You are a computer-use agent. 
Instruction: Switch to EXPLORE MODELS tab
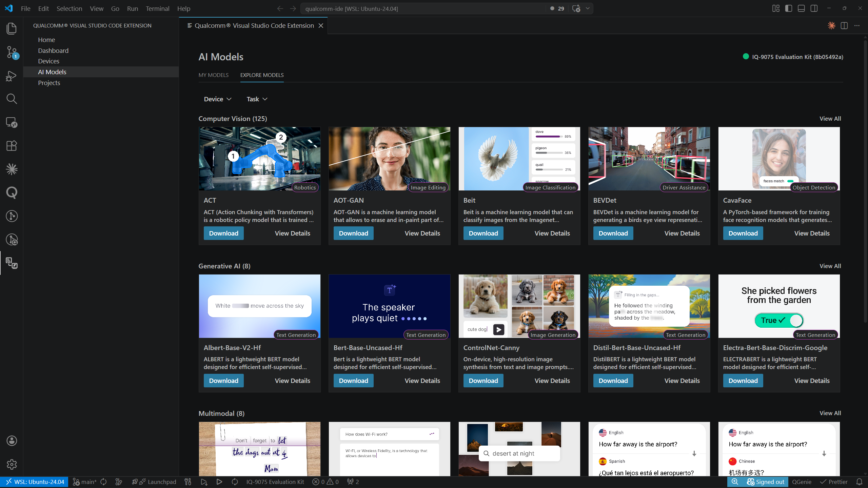(262, 75)
